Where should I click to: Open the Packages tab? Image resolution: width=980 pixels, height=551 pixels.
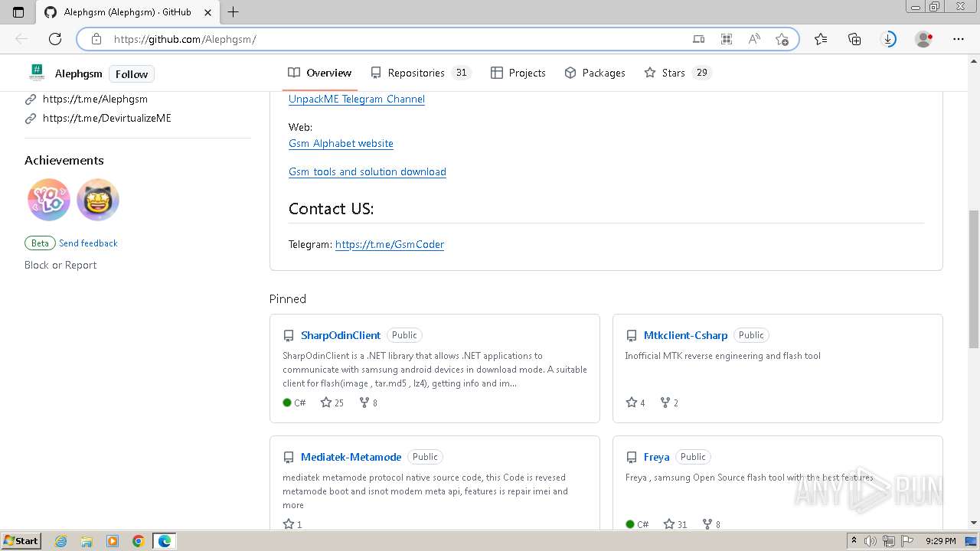click(595, 73)
